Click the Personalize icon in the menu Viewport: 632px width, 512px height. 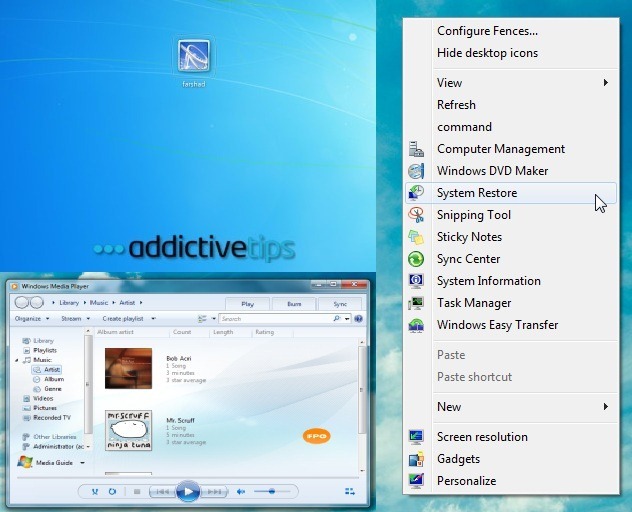[x=416, y=481]
